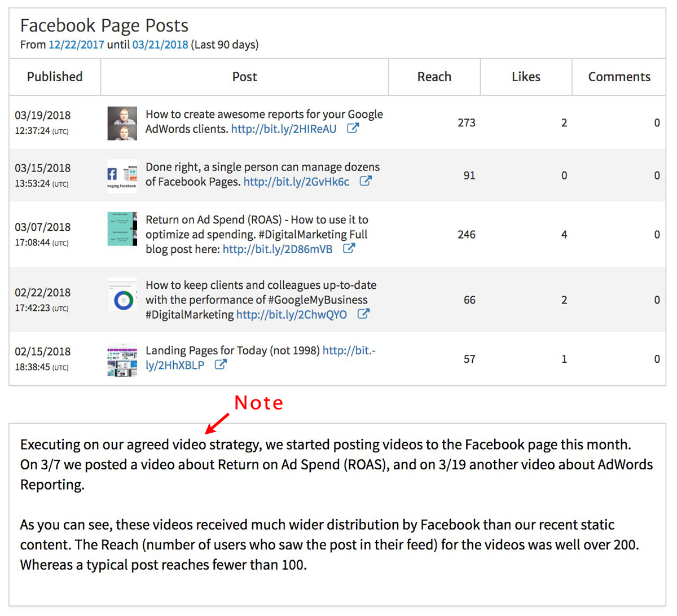
Task: Follow the bit.ly/2GvHk6c link
Action: point(296,182)
